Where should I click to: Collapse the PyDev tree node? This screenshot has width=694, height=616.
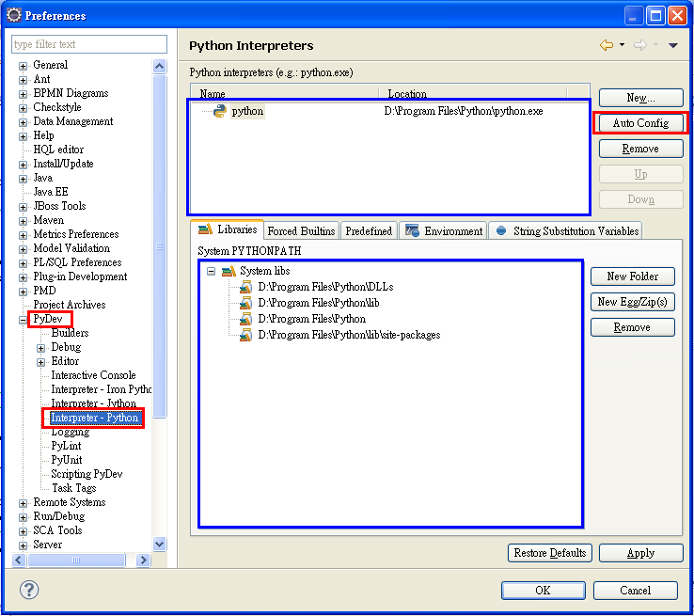click(x=23, y=320)
